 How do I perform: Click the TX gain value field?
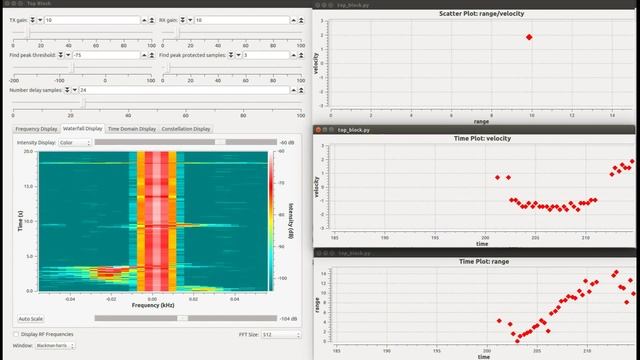click(92, 20)
